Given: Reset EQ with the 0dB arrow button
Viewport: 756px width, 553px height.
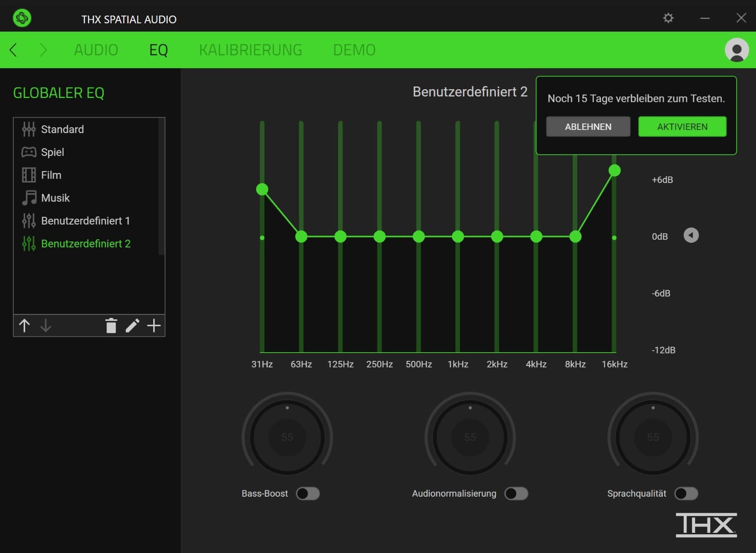Looking at the screenshot, I should (691, 236).
